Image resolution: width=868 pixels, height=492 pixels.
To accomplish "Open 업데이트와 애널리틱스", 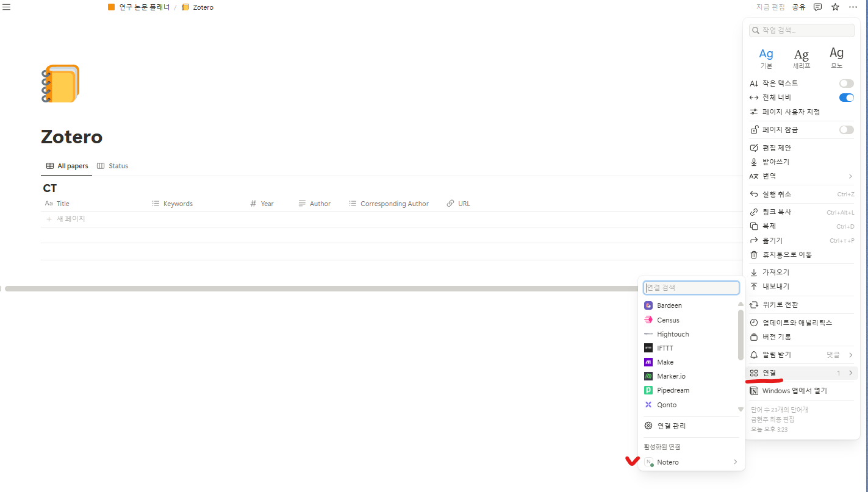I will point(802,323).
